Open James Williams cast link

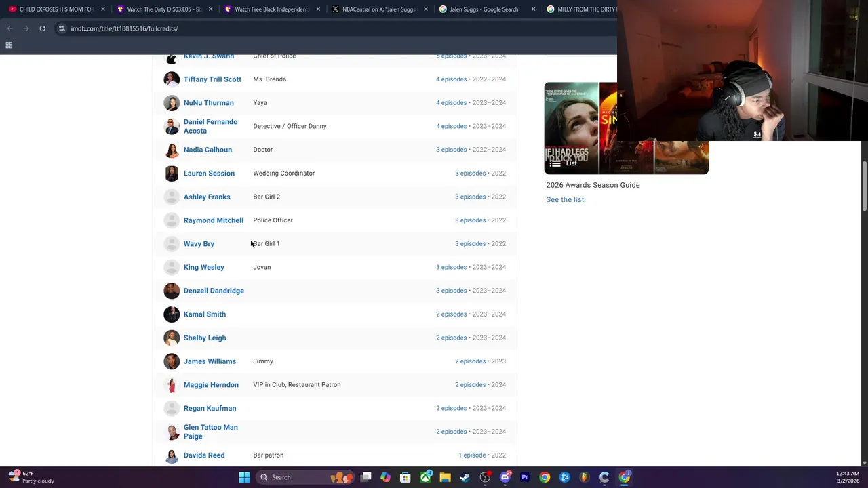coord(210,361)
